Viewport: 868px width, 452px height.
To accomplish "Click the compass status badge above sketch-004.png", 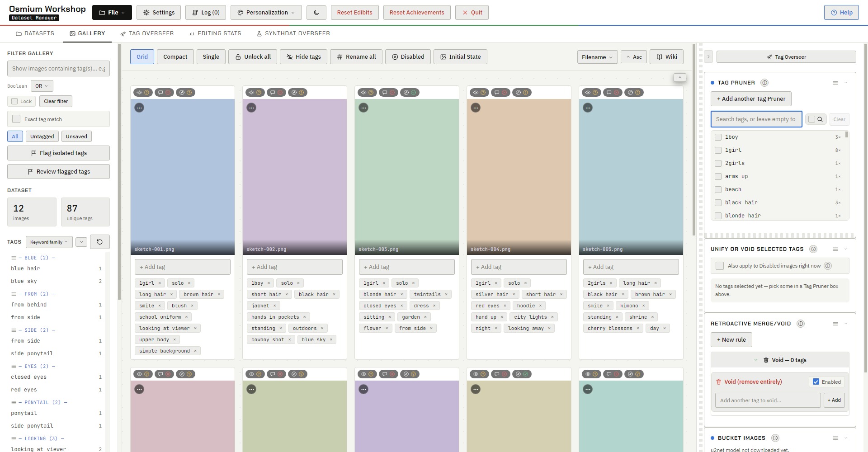I will (522, 93).
